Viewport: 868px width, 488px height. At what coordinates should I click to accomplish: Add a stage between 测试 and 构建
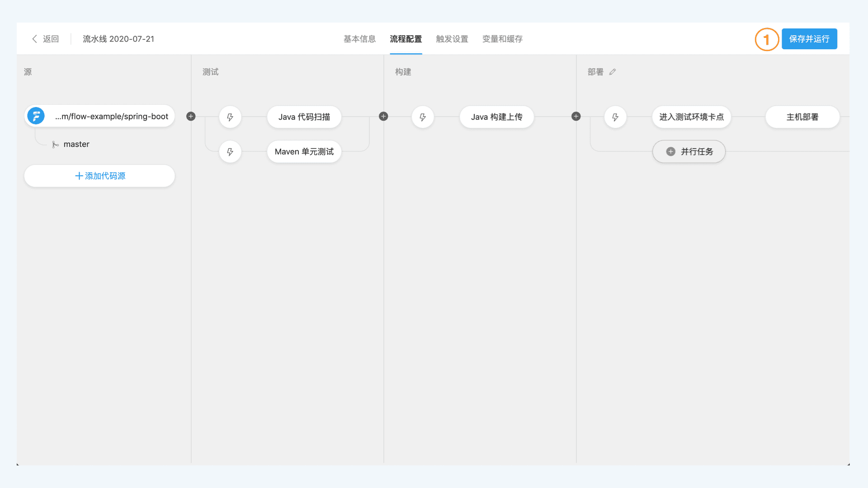click(x=383, y=117)
